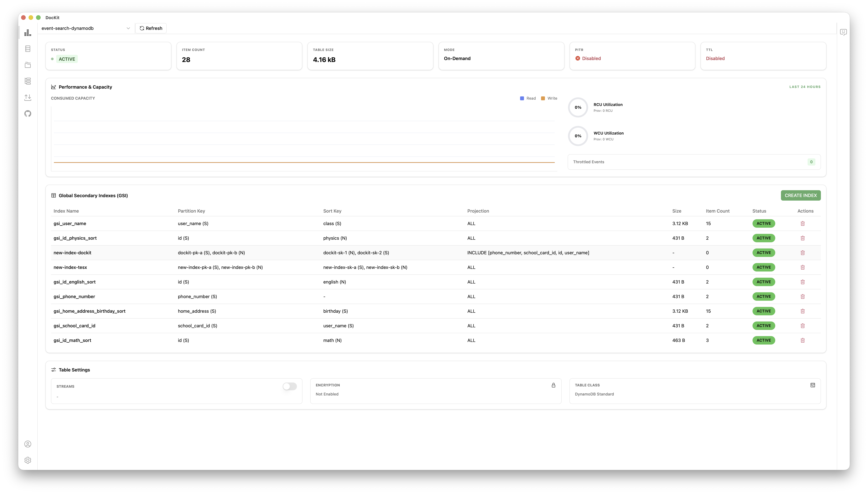This screenshot has height=494, width=868.
Task: Open the metrics dashboard in the sidebar
Action: pos(27,33)
